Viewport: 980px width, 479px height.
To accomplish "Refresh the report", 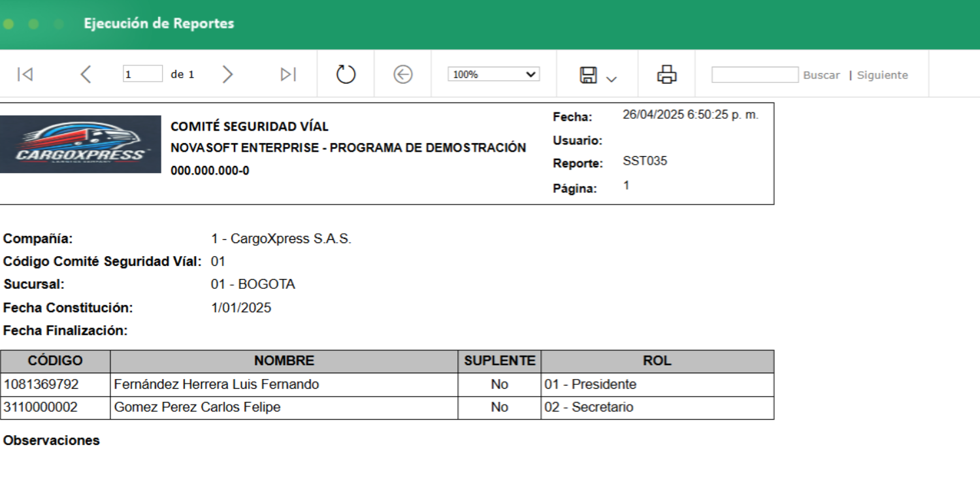I will pos(345,74).
